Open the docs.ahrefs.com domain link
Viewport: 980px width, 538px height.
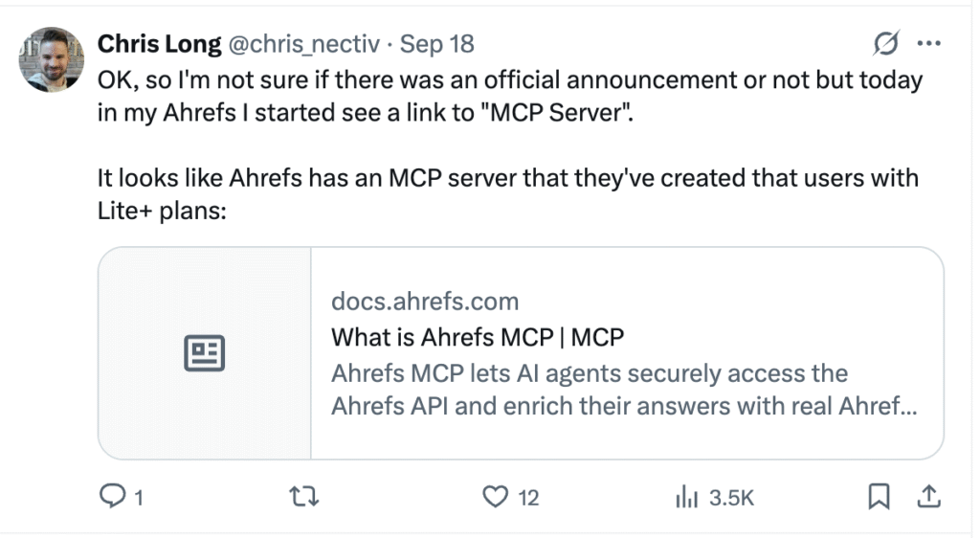(x=424, y=303)
